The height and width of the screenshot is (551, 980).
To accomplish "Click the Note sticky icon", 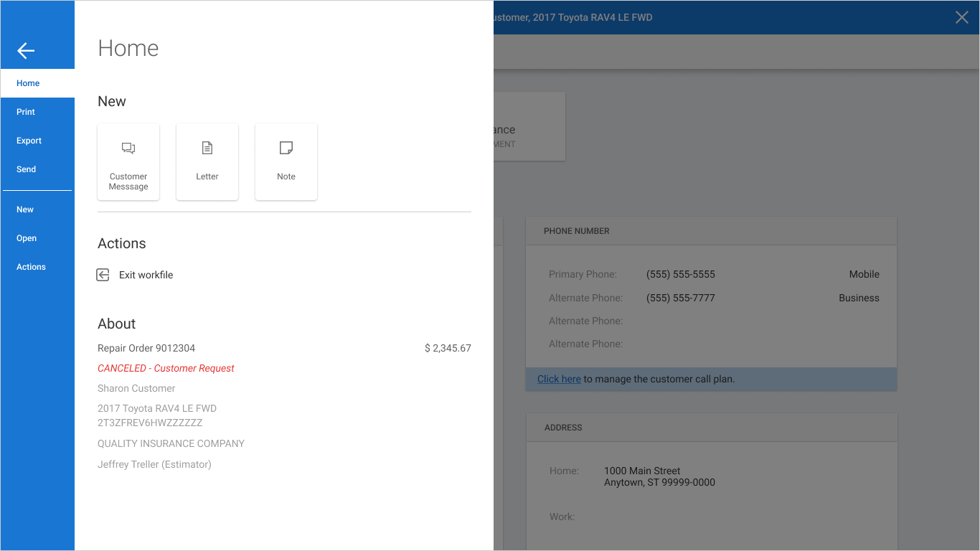I will (x=286, y=148).
